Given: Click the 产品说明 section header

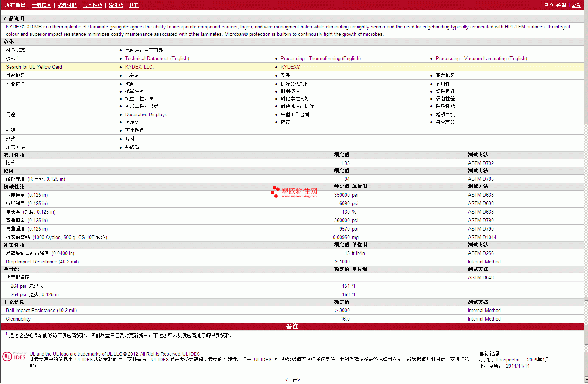Looking at the screenshot, I should click(x=14, y=18).
